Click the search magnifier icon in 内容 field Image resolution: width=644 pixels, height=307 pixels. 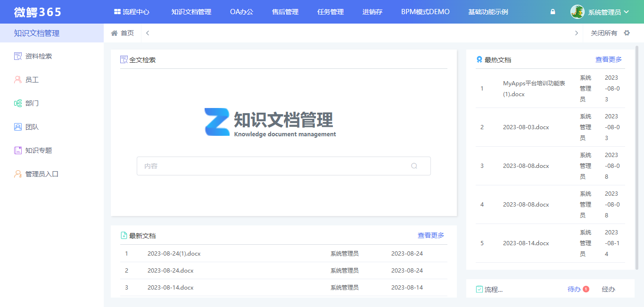pos(414,166)
